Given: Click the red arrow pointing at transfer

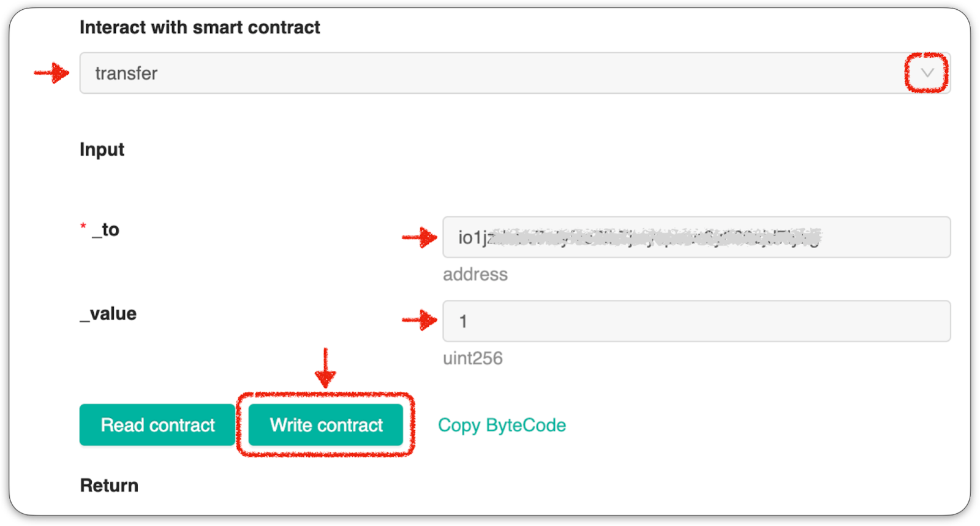Looking at the screenshot, I should point(51,73).
